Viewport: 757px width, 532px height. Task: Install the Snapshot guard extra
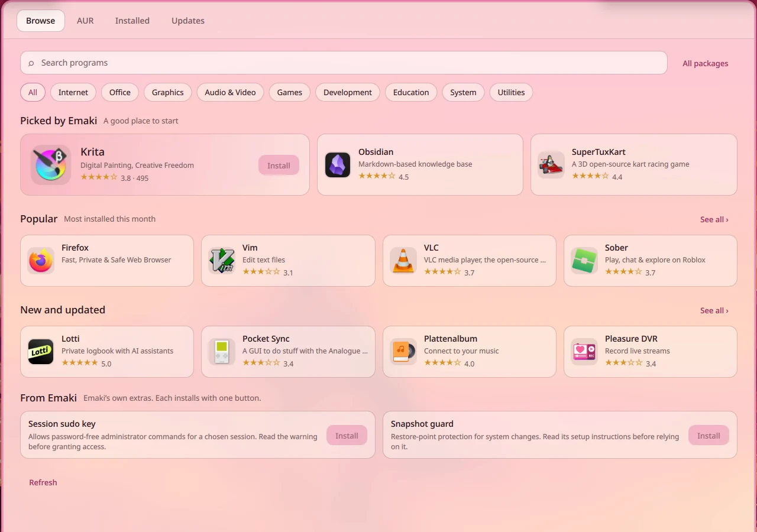pos(709,436)
